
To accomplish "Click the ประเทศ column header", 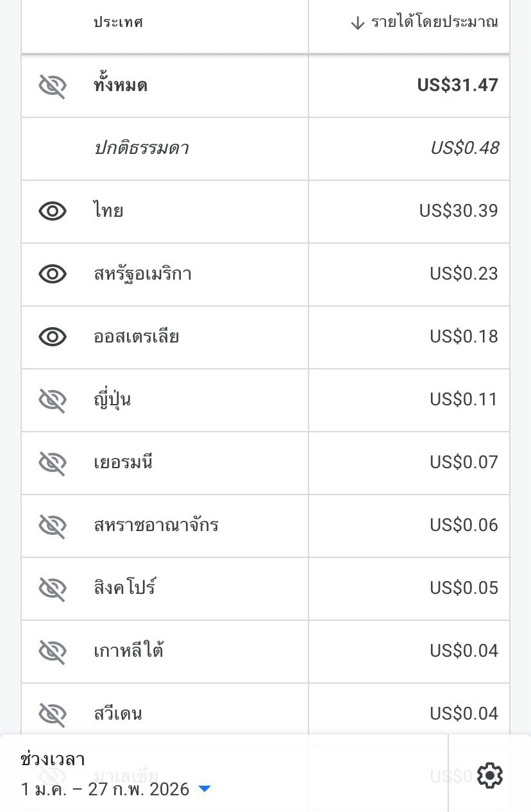I will 118,22.
